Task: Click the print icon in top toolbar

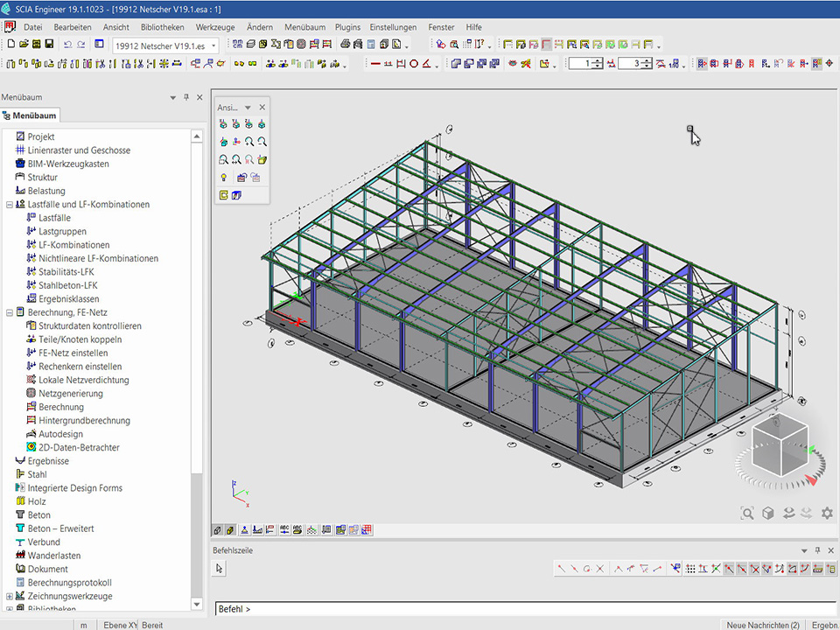Action: pos(345,45)
